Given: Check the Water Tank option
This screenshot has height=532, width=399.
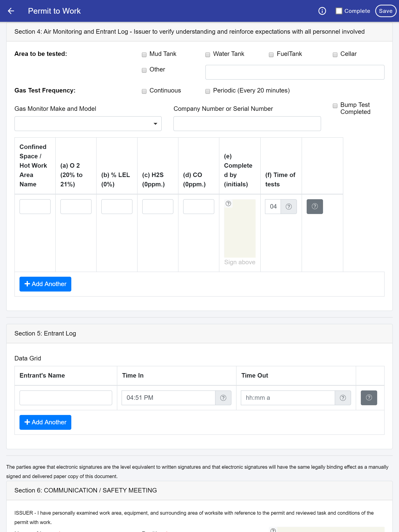Looking at the screenshot, I should pos(208,55).
